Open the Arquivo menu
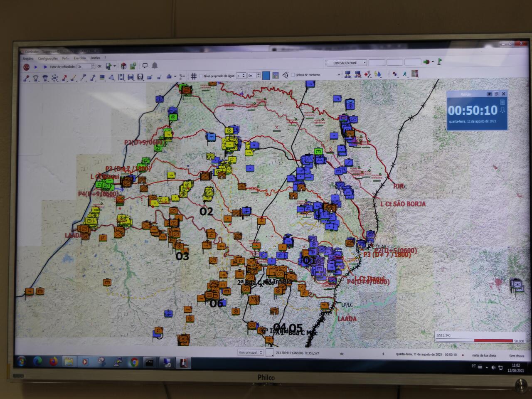Viewport: 532px width, 399px height. pos(28,59)
